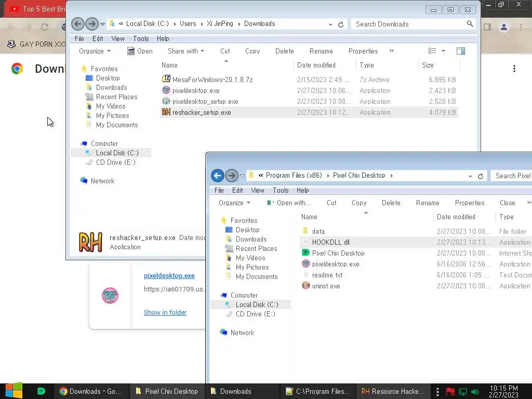The height and width of the screenshot is (399, 532).
Task: Open the Organize dropdown in Pixel Chix Desktop window
Action: 234,203
